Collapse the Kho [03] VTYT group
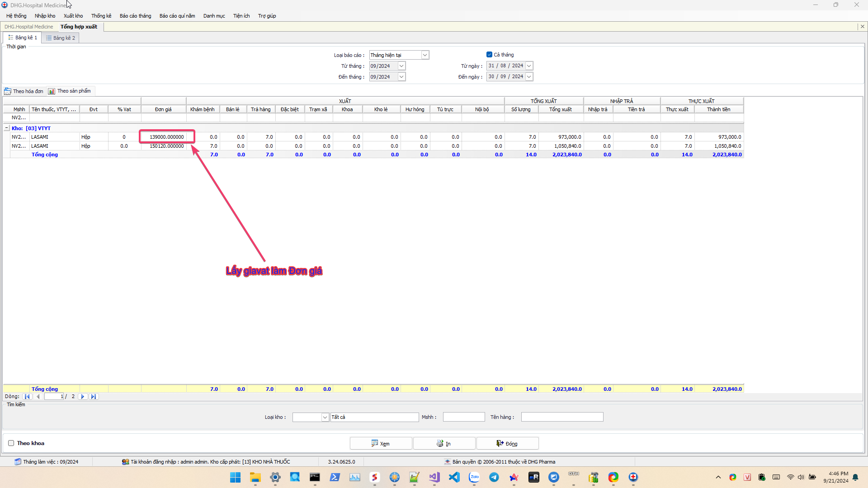Image resolution: width=868 pixels, height=488 pixels. click(7, 128)
